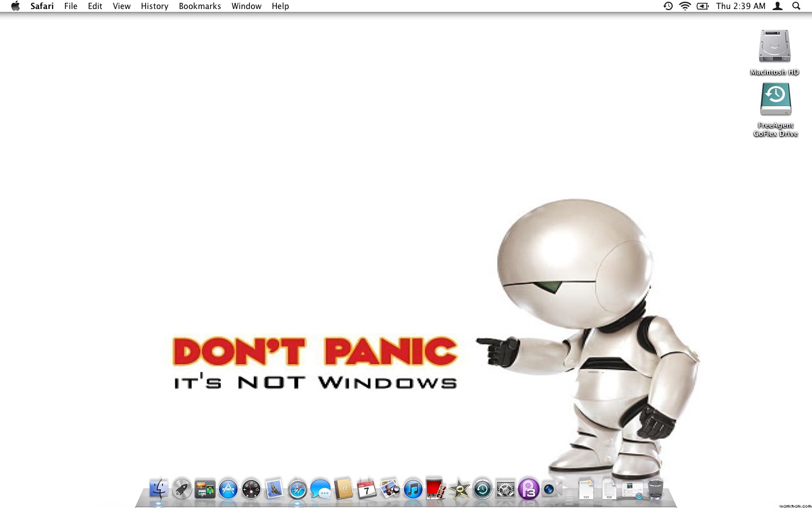The width and height of the screenshot is (812, 508).
Task: Open Finder from the dock
Action: (x=158, y=489)
